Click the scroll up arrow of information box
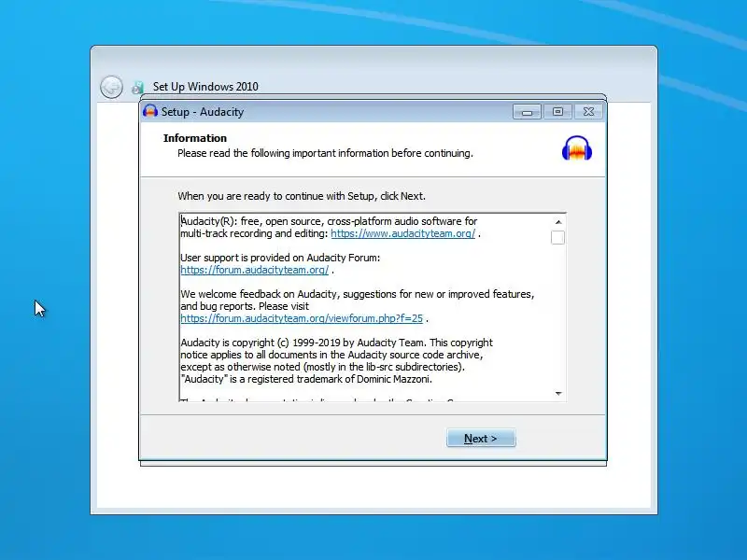The image size is (747, 560). 557,222
